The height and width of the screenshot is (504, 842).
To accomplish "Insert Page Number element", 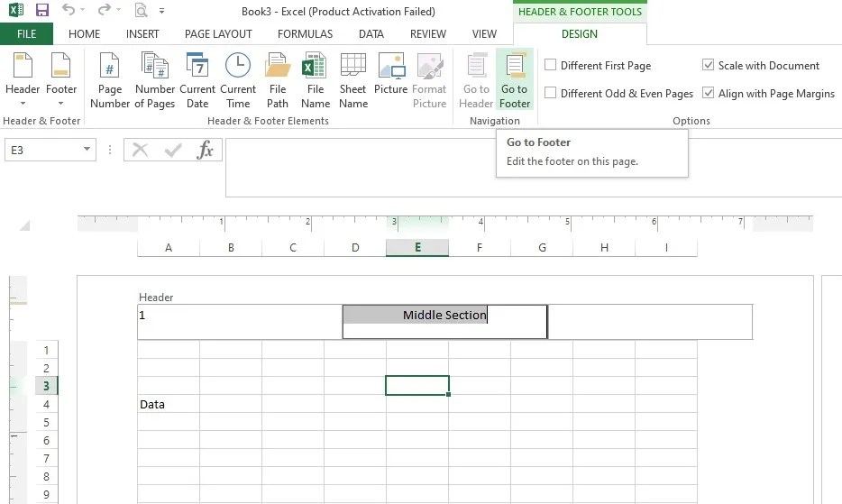I will pos(110,80).
